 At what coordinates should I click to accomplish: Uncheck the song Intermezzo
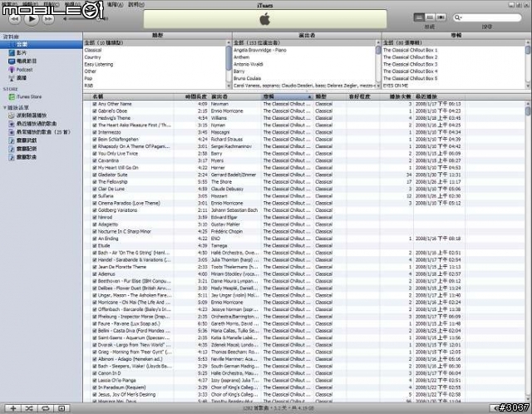[95, 132]
